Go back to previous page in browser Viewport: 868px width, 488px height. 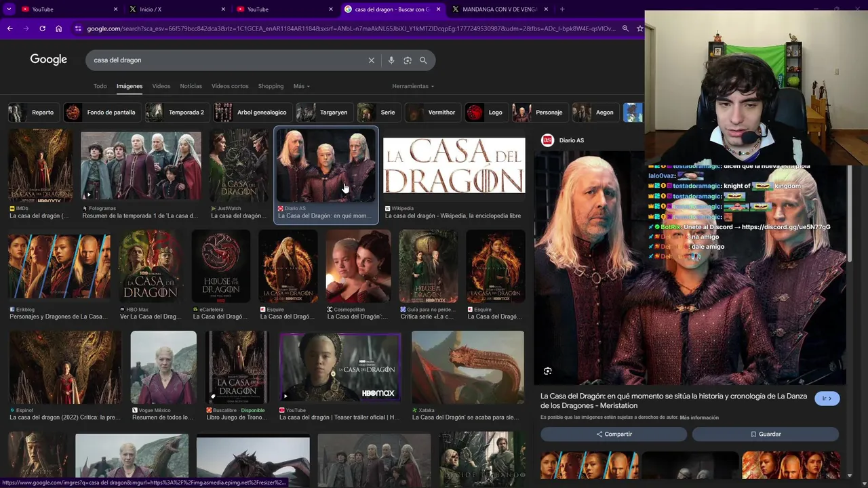(x=9, y=28)
